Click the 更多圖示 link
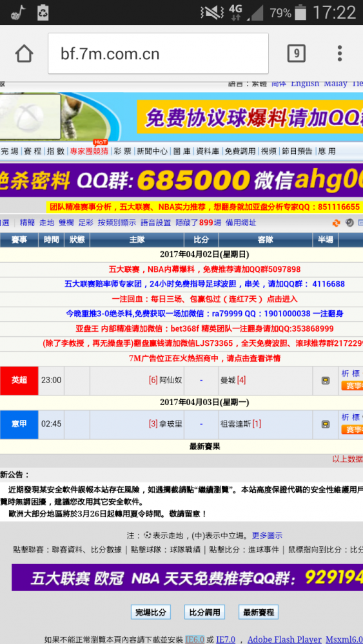363x644 pixels. [267, 536]
